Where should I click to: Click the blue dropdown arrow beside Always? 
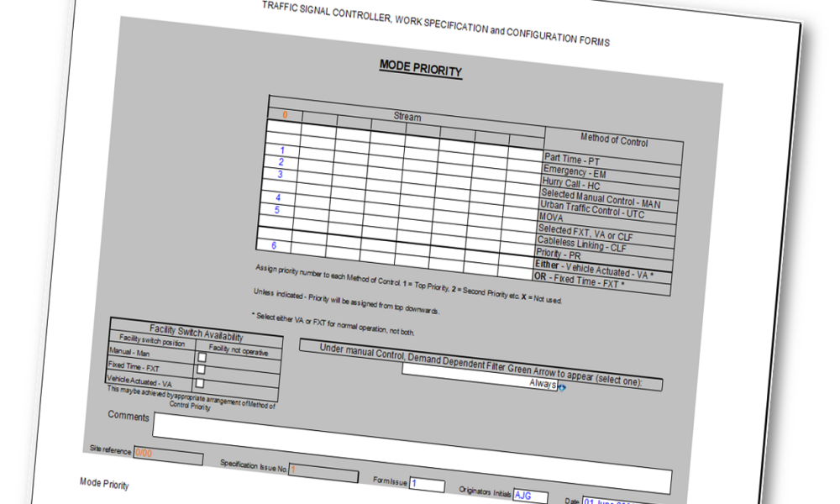tap(561, 386)
